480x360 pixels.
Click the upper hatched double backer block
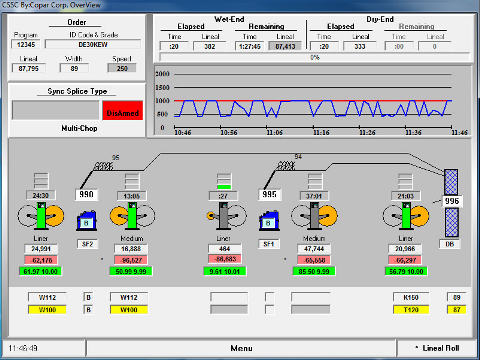coord(451,182)
